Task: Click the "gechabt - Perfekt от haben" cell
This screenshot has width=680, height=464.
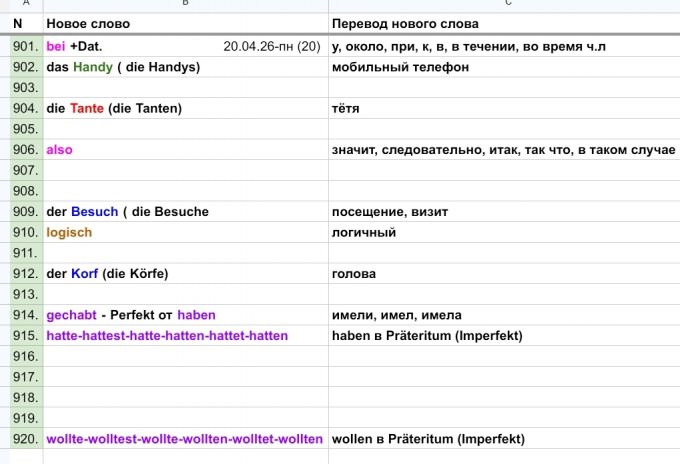Action: click(185, 315)
